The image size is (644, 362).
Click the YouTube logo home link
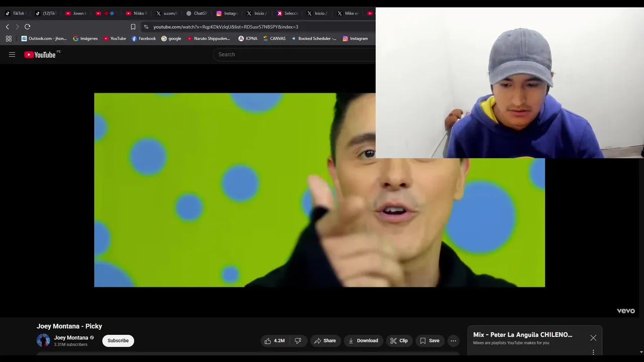40,55
